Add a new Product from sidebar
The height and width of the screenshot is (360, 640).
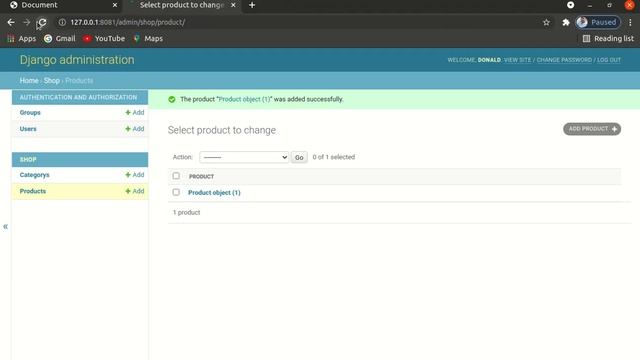pyautogui.click(x=135, y=191)
